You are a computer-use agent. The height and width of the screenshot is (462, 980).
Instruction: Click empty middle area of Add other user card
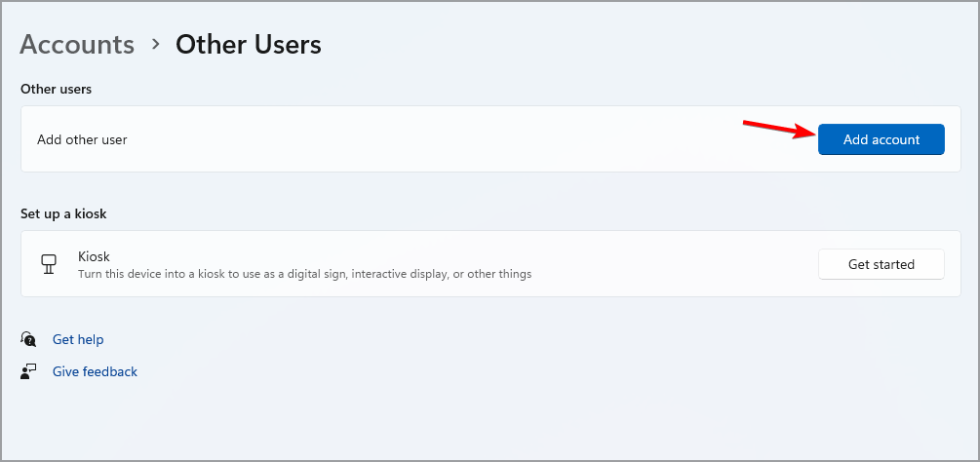tap(439, 139)
